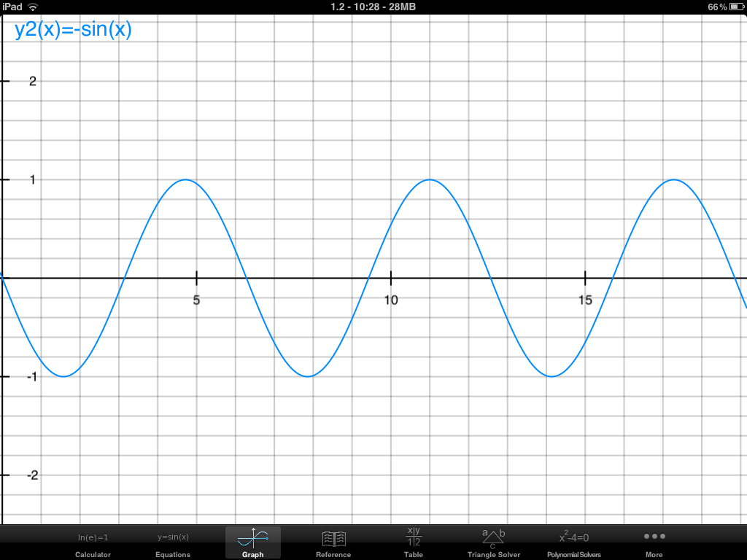Tap the y-axis label 1
Image resolution: width=747 pixels, height=560 pixels.
pos(32,179)
